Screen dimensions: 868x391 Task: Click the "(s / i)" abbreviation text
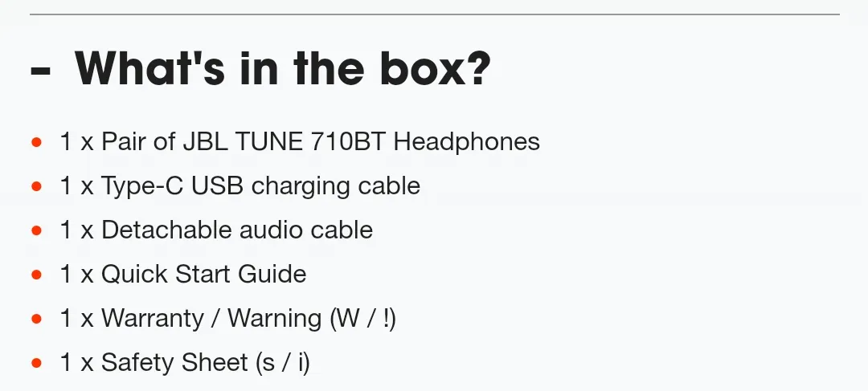pos(283,364)
